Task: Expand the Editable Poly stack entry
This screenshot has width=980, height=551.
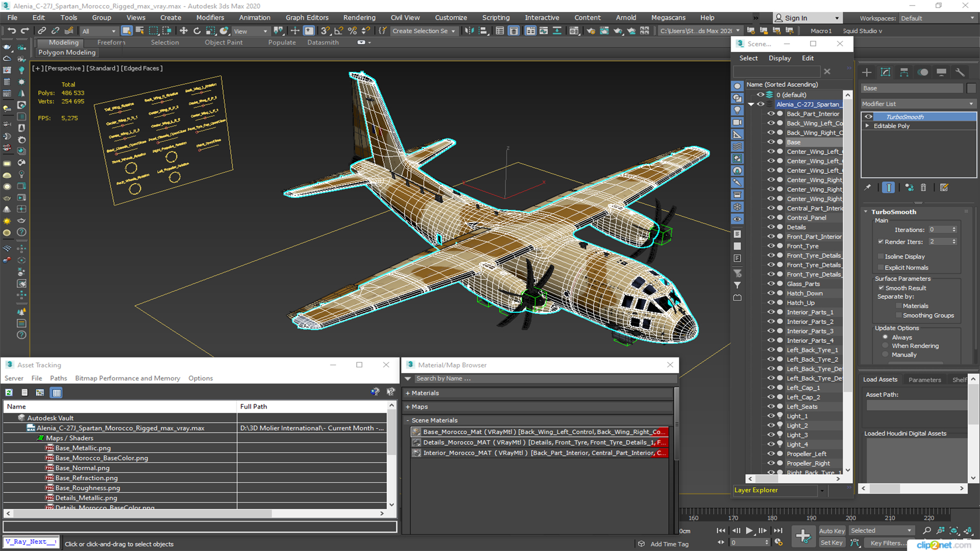Action: click(867, 126)
